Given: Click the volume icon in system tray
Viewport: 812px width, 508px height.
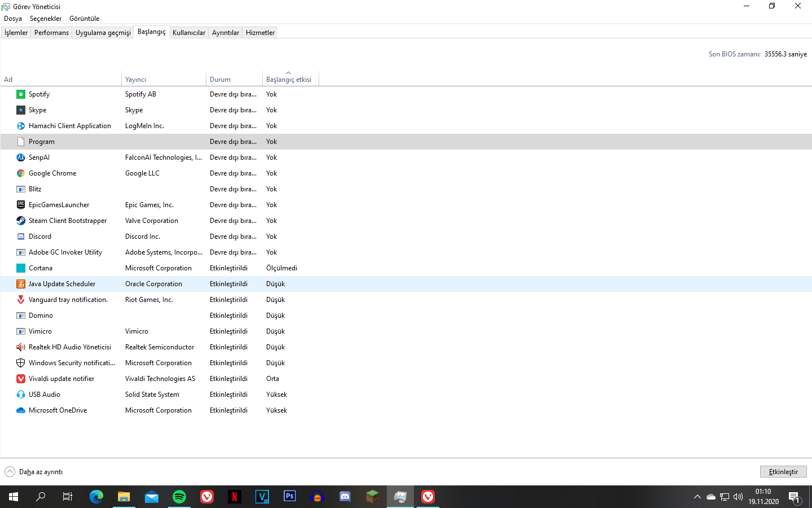Looking at the screenshot, I should click(738, 497).
